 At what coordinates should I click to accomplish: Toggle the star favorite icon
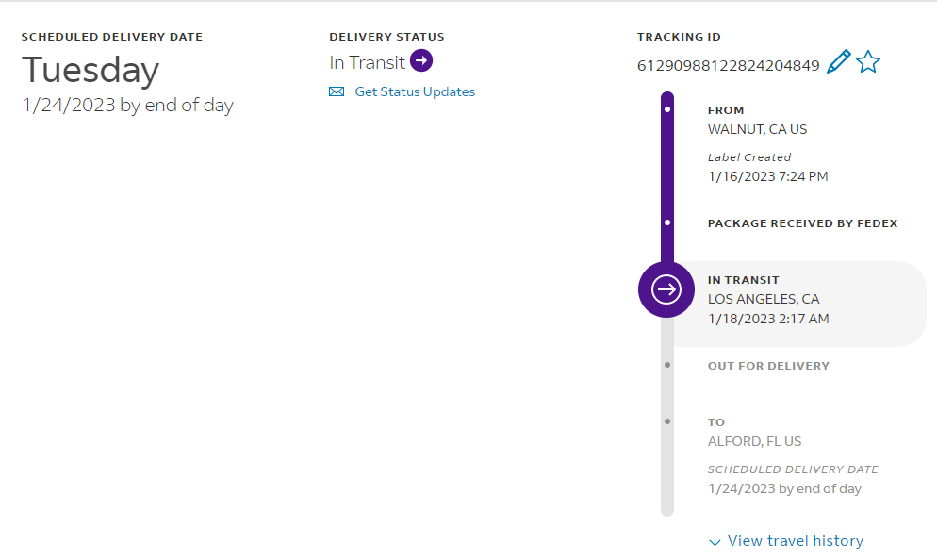868,63
